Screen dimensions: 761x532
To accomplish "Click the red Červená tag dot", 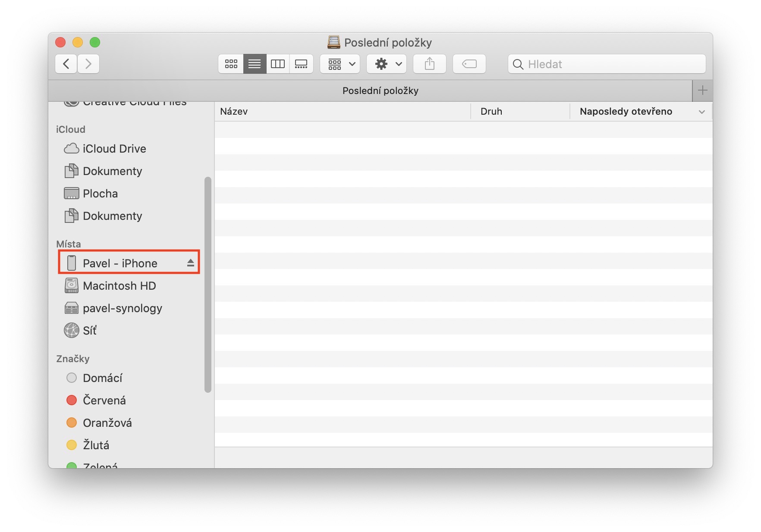I will point(72,401).
